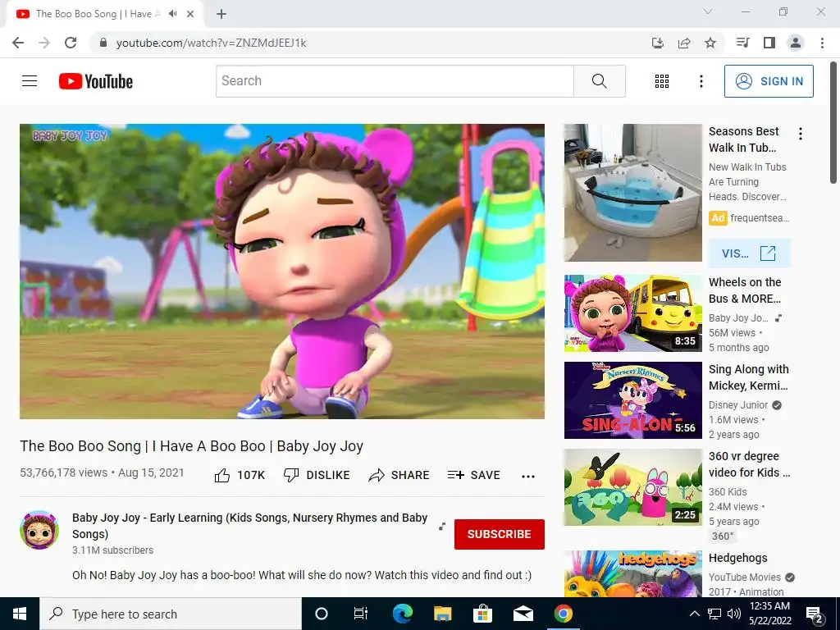Click the install app icon in address bar
Viewport: 840px width, 630px height.
(x=657, y=43)
